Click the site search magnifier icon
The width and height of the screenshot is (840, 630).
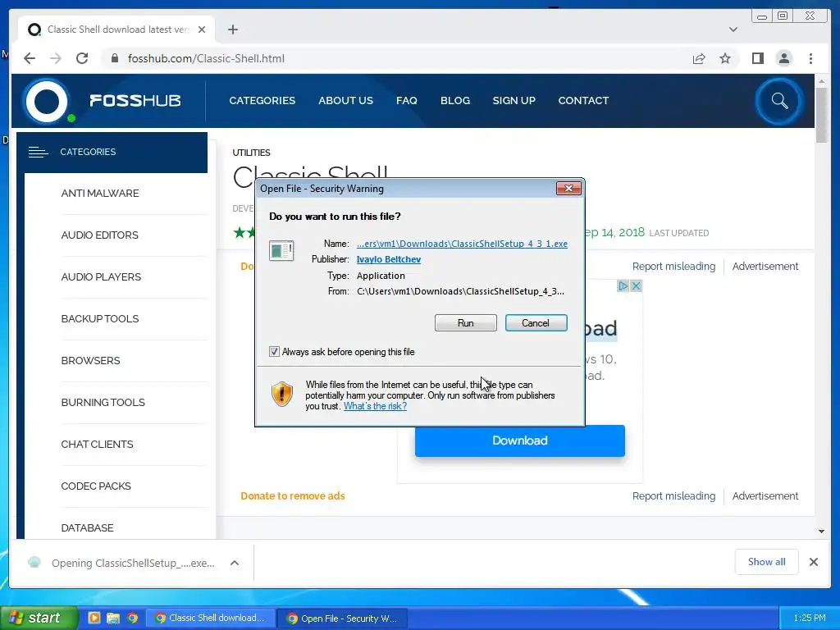(x=779, y=101)
